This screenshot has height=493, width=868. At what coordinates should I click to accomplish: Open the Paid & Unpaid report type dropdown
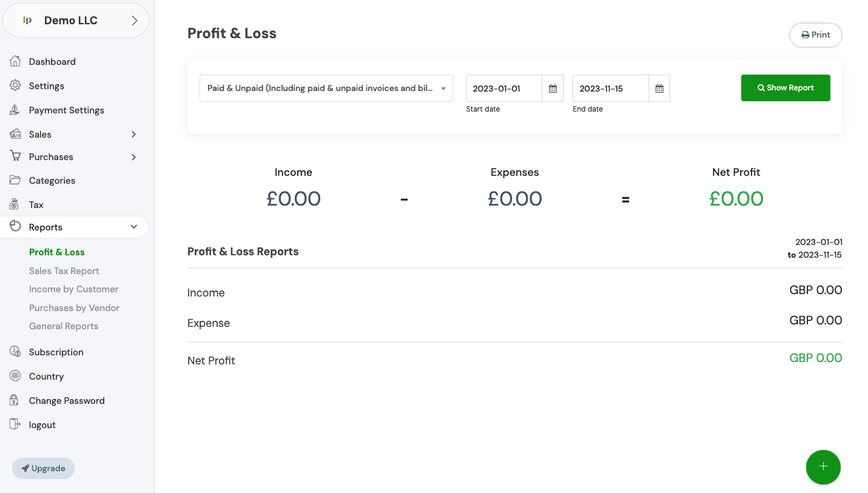coord(326,89)
